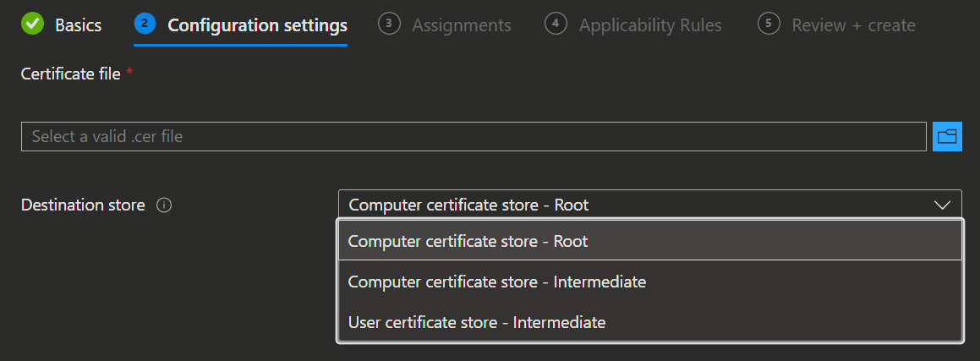Go to the Review + create step
980x361 pixels.
coord(836,25)
